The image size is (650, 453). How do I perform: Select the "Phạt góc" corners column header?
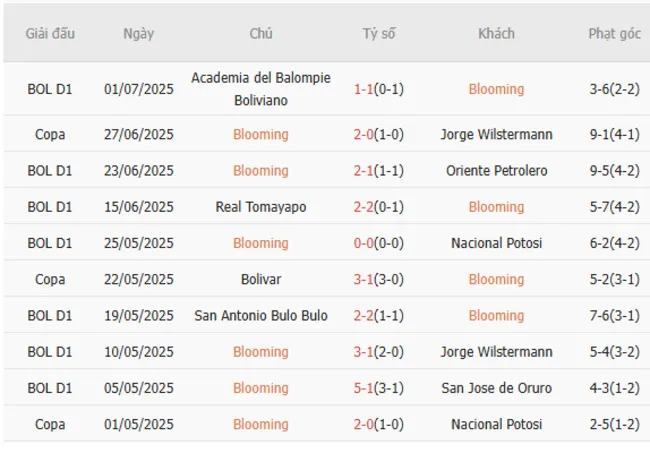click(614, 34)
